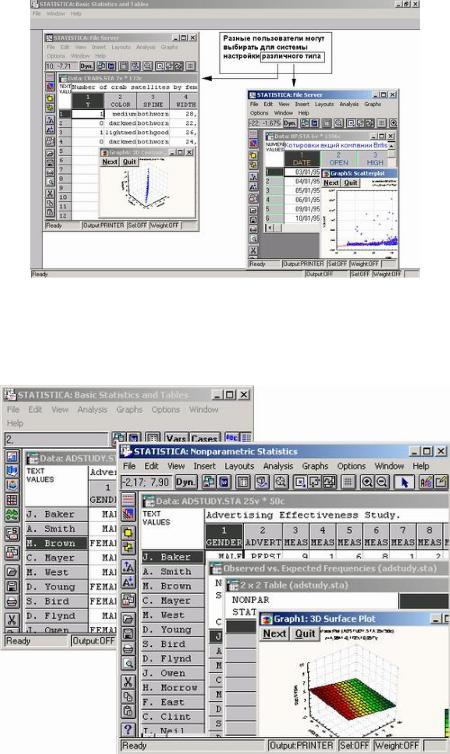Viewport: 450px width, 754px height.
Task: Click the ABC text icon in Nonparametric toolbar
Action: 425,482
